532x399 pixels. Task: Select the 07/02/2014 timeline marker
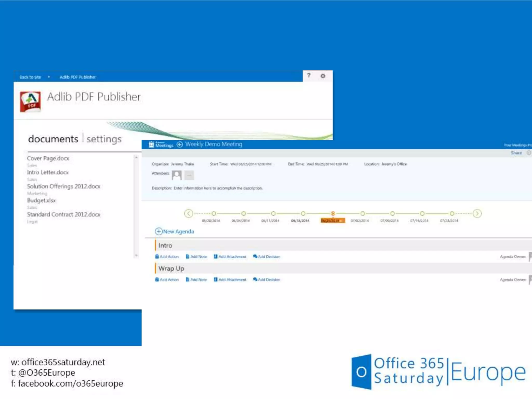click(363, 214)
